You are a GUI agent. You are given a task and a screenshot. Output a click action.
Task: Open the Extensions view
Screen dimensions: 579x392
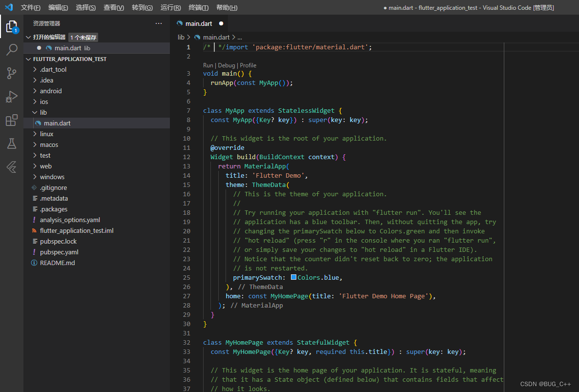[x=11, y=120]
